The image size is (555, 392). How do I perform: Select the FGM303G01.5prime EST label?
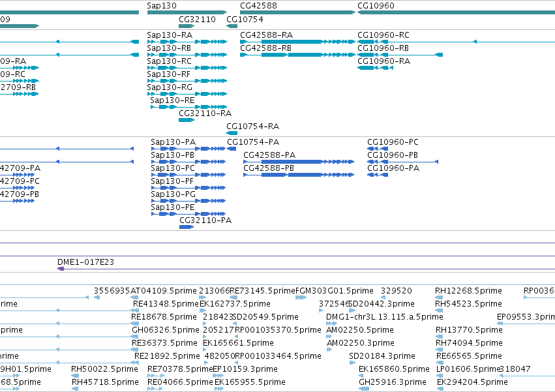pos(334,291)
